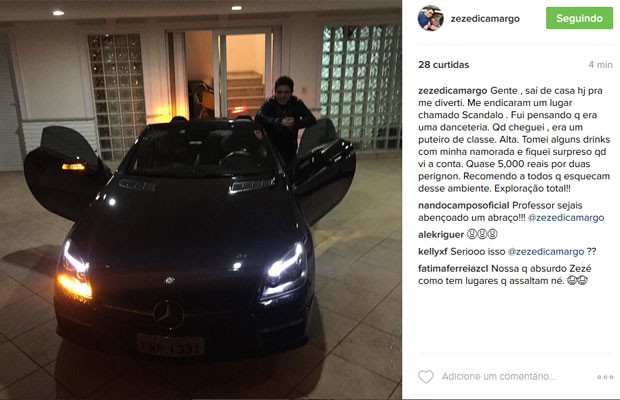Image resolution: width=620 pixels, height=400 pixels.
Task: Click the @zezedicamargo mention in kellyxf comment
Action: click(x=546, y=252)
